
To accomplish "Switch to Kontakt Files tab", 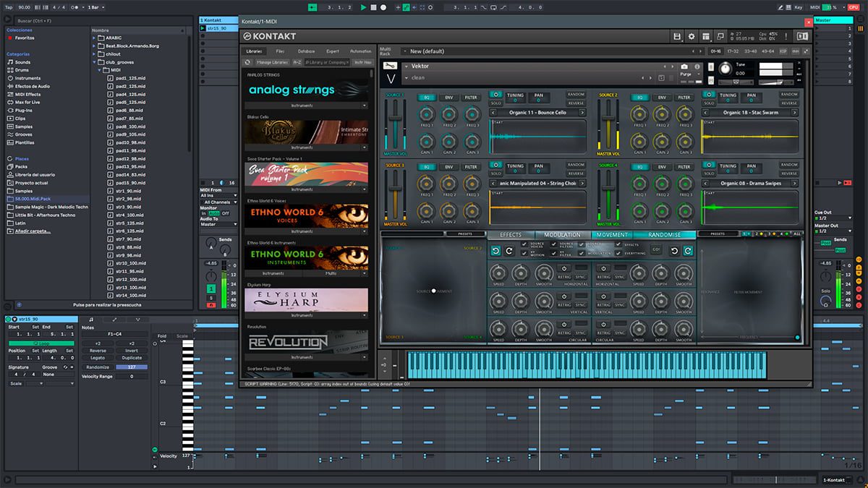I will 280,51.
